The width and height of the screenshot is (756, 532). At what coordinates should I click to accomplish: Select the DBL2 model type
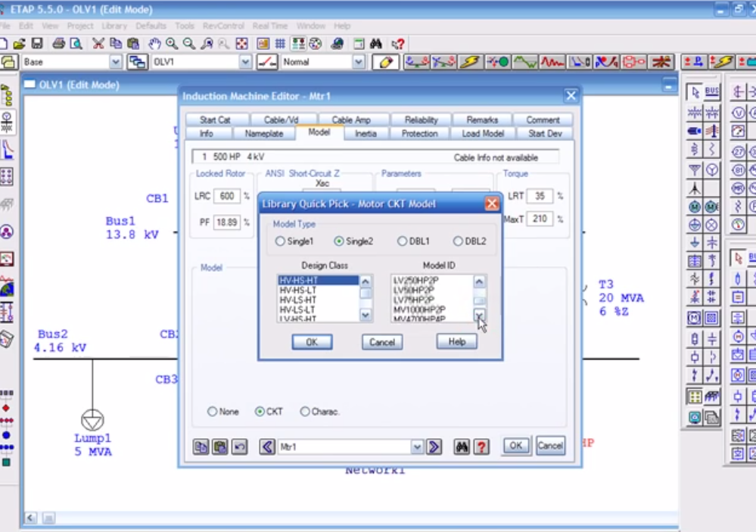[458, 241]
